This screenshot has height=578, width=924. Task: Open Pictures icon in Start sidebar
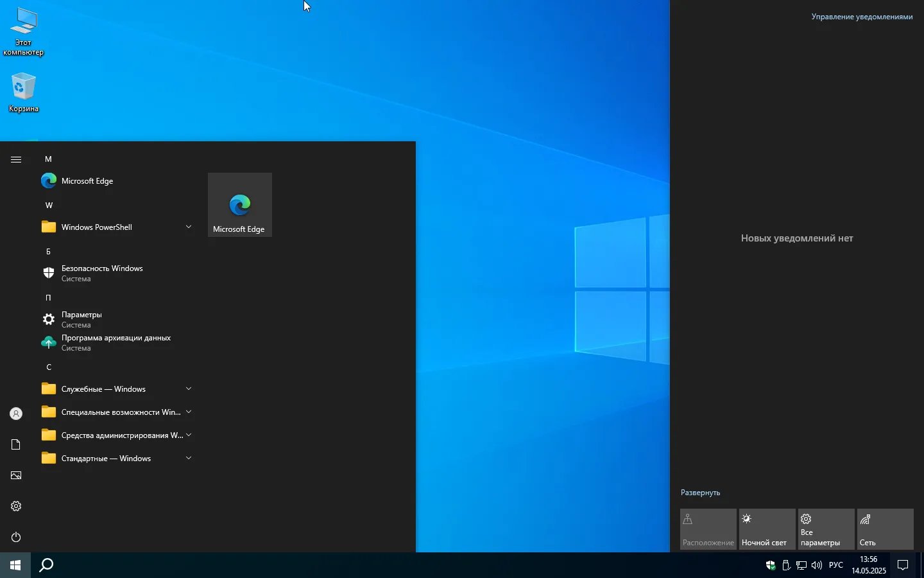point(16,475)
